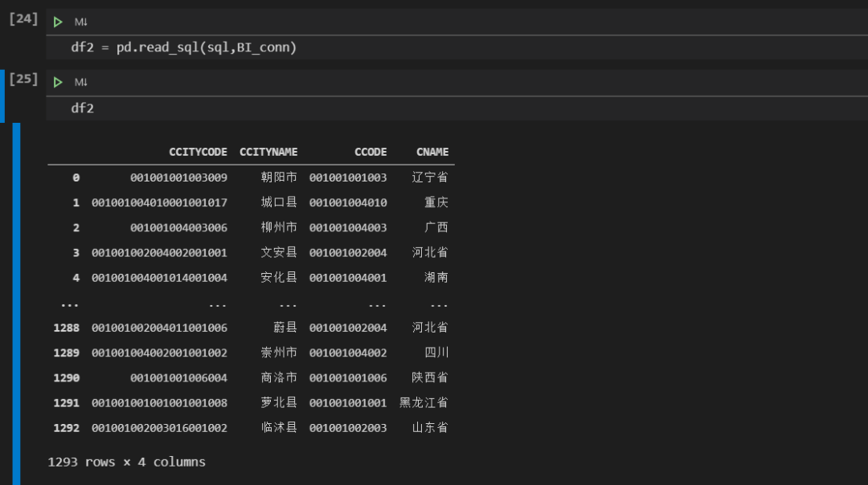Select the cell 广西
The width and height of the screenshot is (868, 485).
436,227
